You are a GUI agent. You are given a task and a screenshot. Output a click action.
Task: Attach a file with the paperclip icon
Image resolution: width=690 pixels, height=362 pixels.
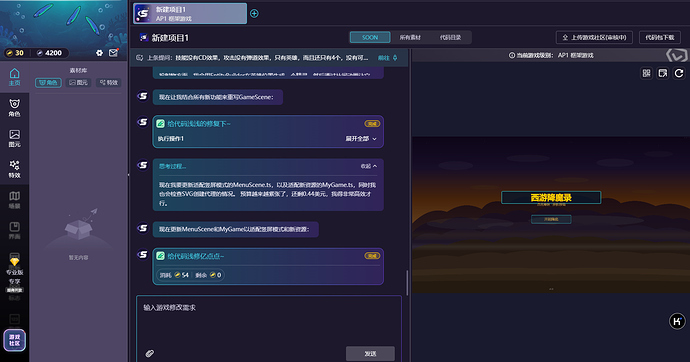150,353
